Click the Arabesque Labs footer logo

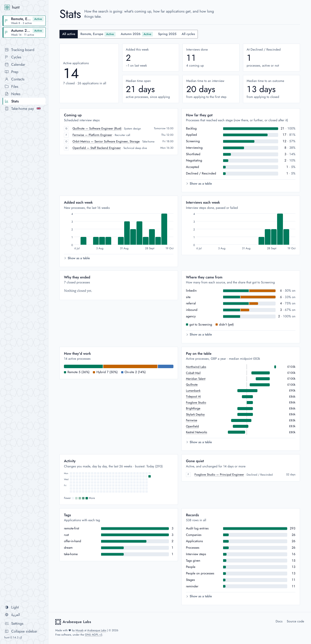(x=58, y=622)
